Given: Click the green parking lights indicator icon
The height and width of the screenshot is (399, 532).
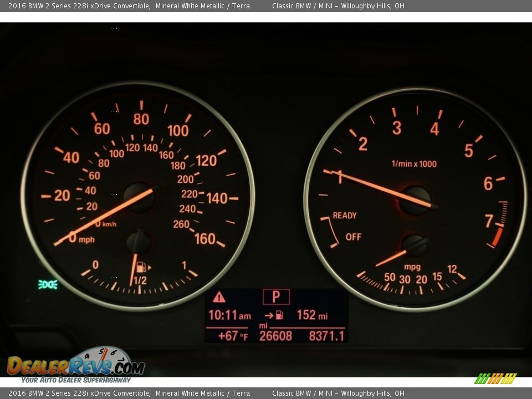Looking at the screenshot, I should [x=48, y=284].
